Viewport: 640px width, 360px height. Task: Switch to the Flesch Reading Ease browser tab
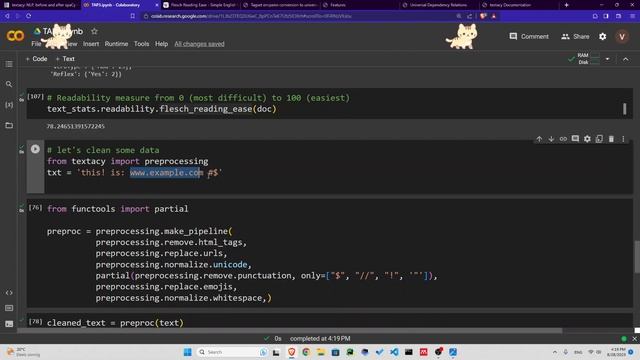coord(200,5)
